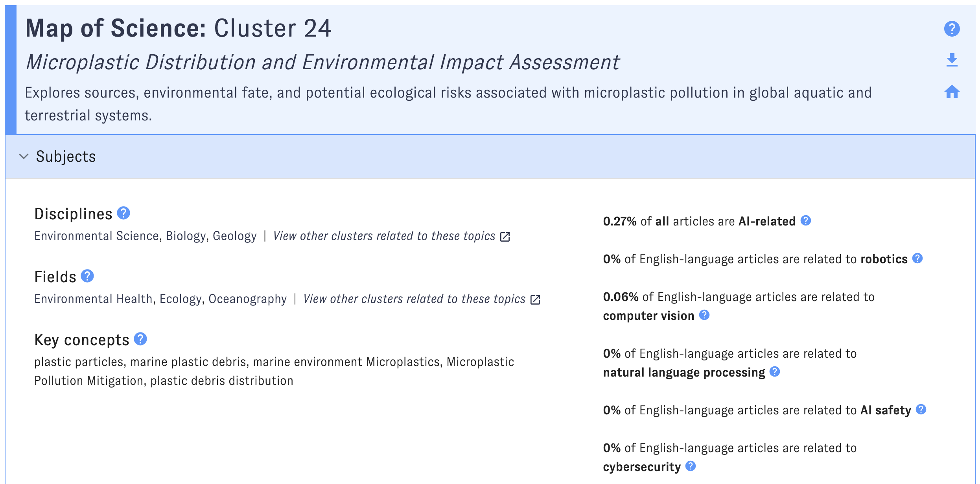Click the help icon beside AI safety

[x=920, y=409]
